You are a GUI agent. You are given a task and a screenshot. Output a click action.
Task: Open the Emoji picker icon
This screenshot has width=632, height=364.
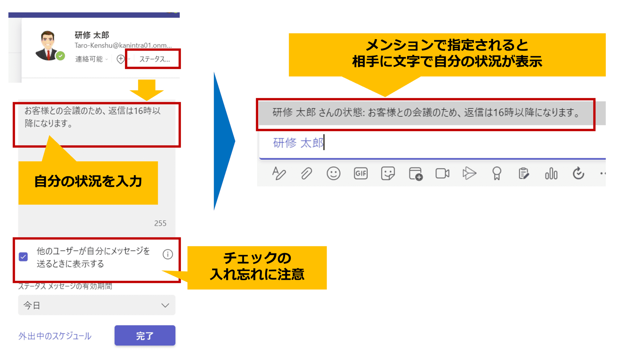(x=333, y=173)
